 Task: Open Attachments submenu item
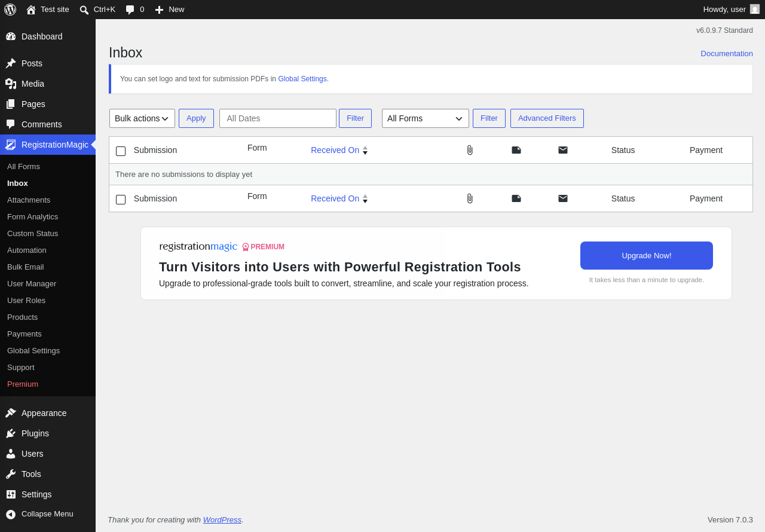coord(48,200)
